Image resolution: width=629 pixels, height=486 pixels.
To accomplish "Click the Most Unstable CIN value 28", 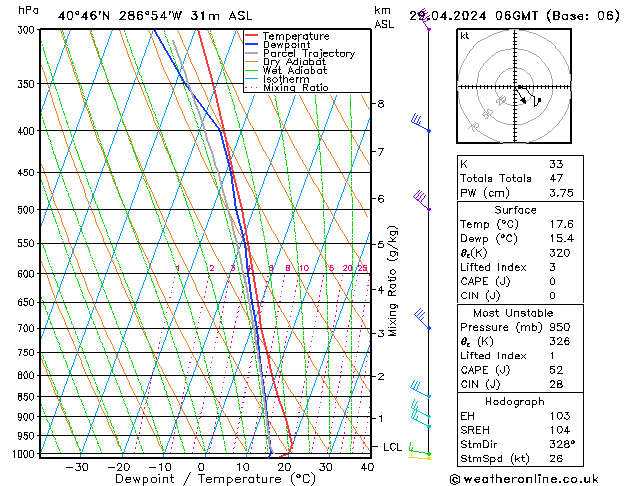I will point(556,384).
